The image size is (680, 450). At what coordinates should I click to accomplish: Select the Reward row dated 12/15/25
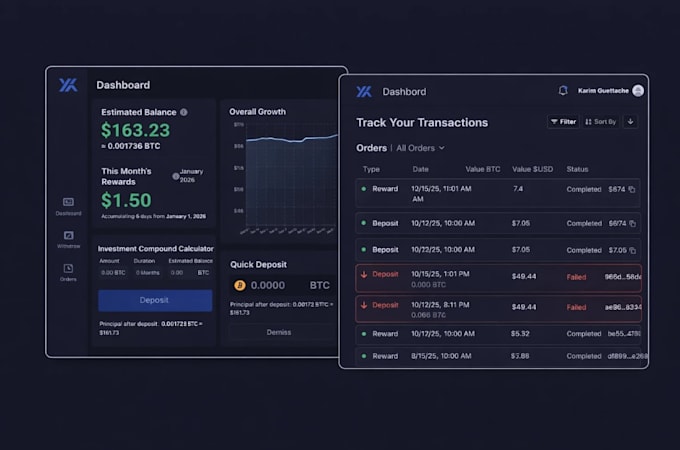pyautogui.click(x=498, y=193)
